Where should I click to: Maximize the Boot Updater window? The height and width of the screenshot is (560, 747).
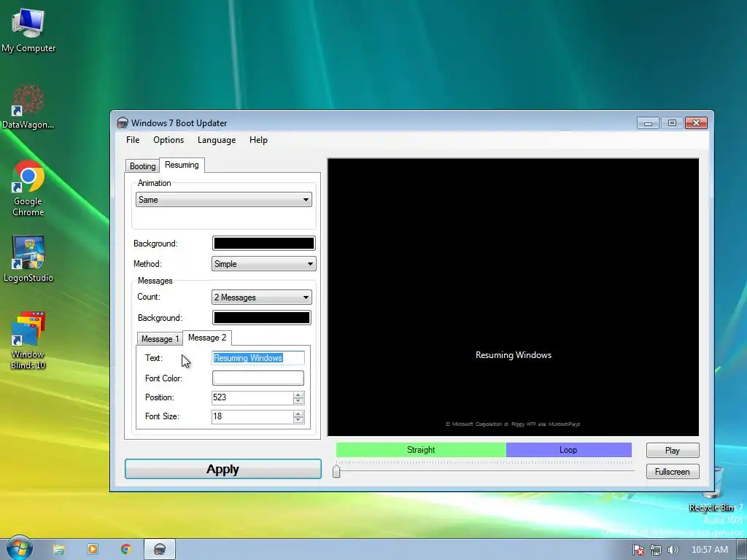point(672,123)
